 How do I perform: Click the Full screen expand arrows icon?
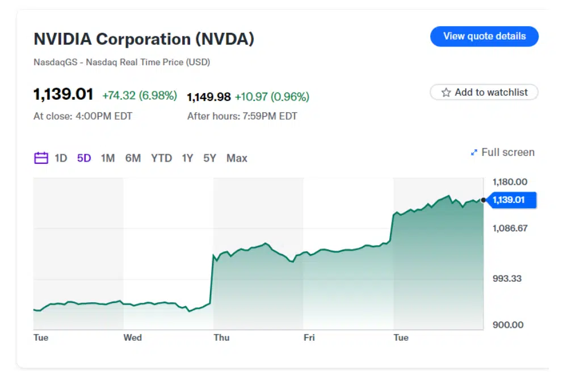pyautogui.click(x=474, y=152)
